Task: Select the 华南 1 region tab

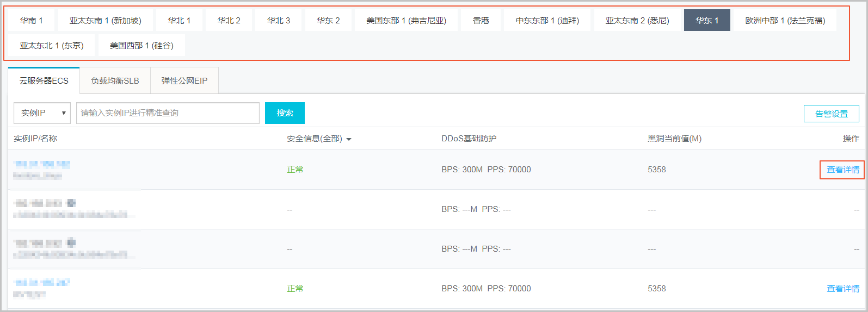Action: coord(31,21)
